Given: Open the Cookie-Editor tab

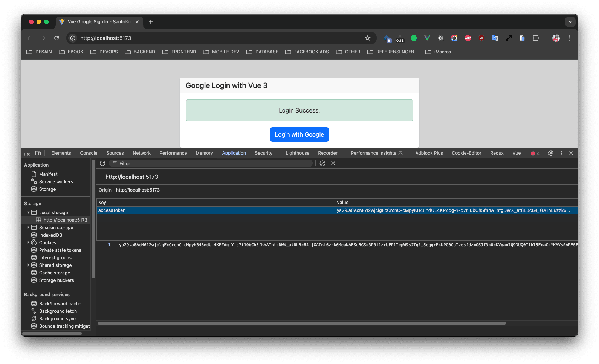Looking at the screenshot, I should [466, 153].
